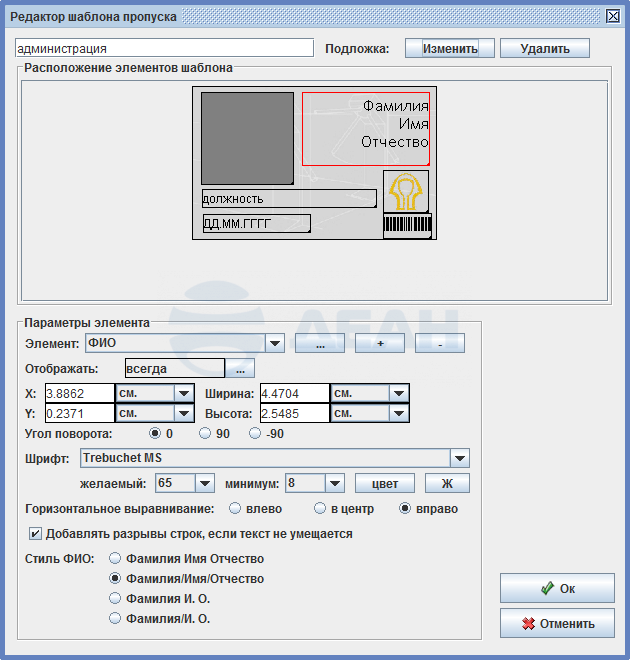The width and height of the screenshot is (630, 660).
Task: Enable line breaks checkbox for overflowing text
Action: (37, 534)
